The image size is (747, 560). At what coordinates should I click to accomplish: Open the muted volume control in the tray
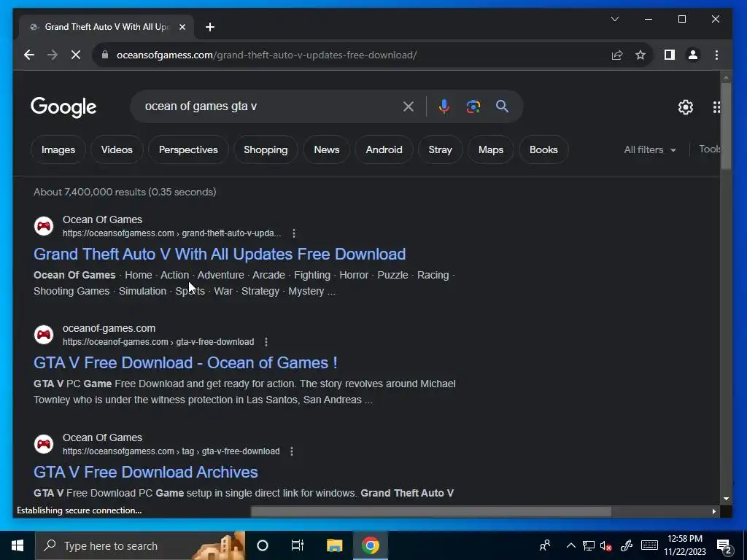point(606,545)
